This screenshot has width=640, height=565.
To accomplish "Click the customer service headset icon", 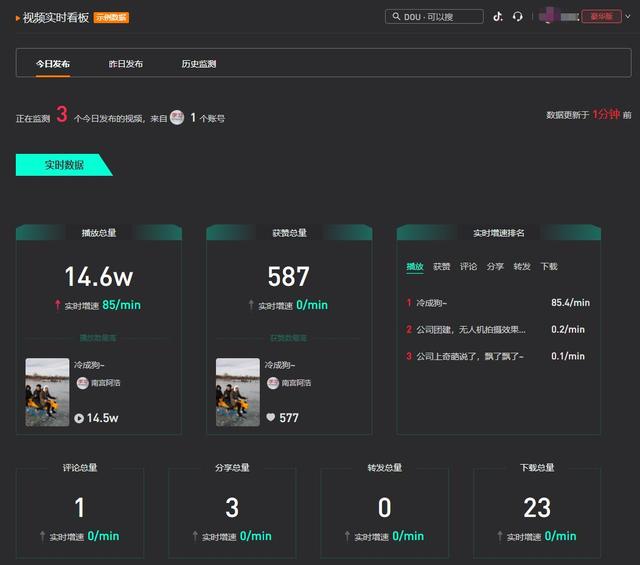I will pos(517,17).
